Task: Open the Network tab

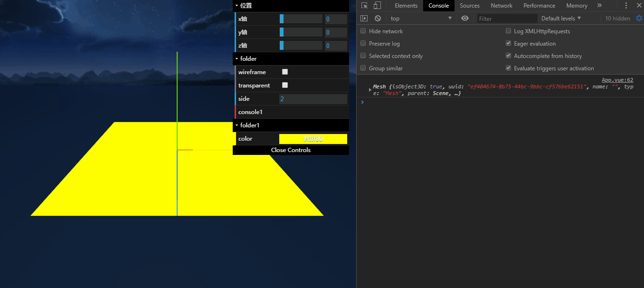Action: pos(502,5)
